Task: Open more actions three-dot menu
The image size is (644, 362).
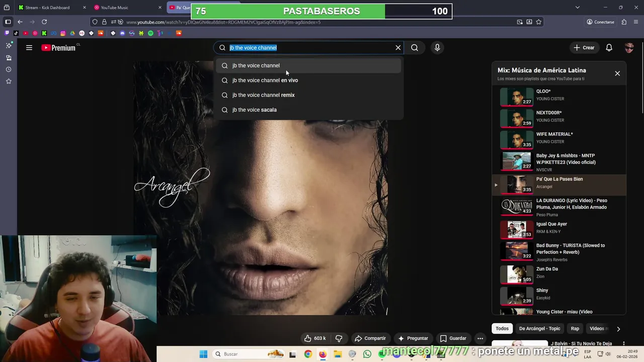Action: click(480, 338)
